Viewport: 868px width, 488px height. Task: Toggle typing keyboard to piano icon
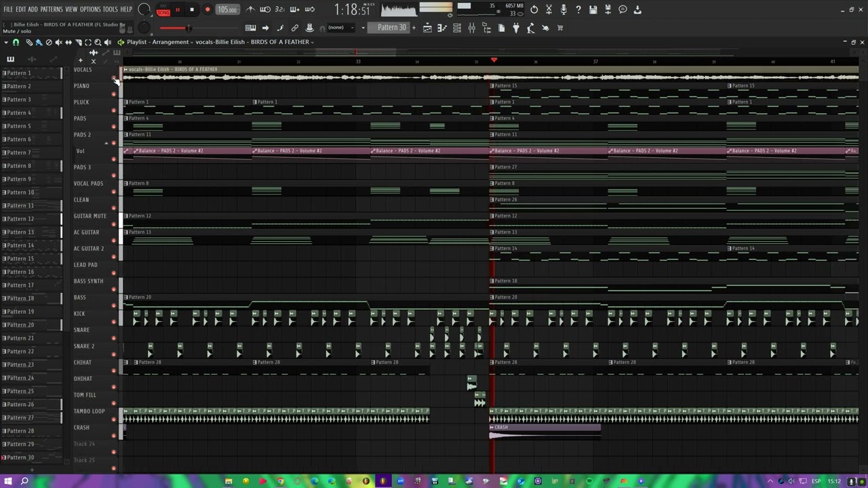point(250,28)
